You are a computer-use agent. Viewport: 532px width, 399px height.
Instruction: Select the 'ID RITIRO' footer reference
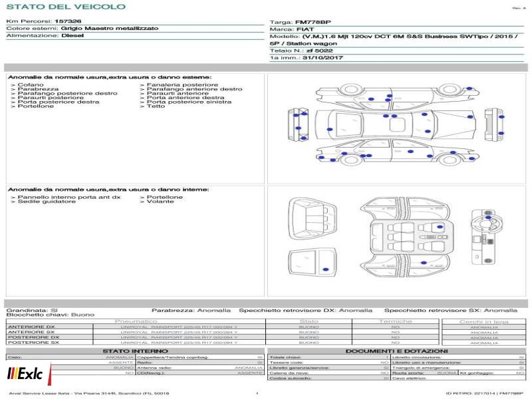click(485, 394)
